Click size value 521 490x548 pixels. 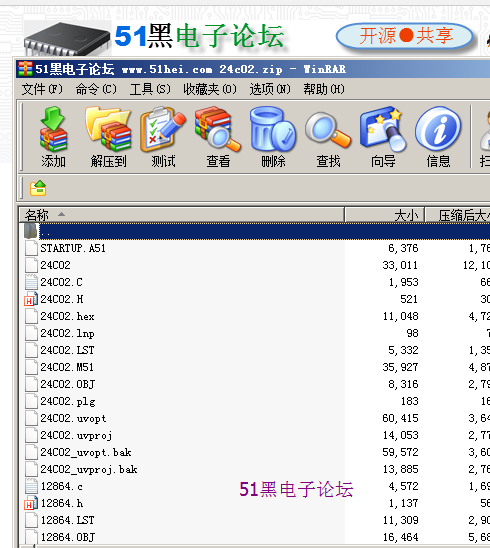click(x=409, y=299)
